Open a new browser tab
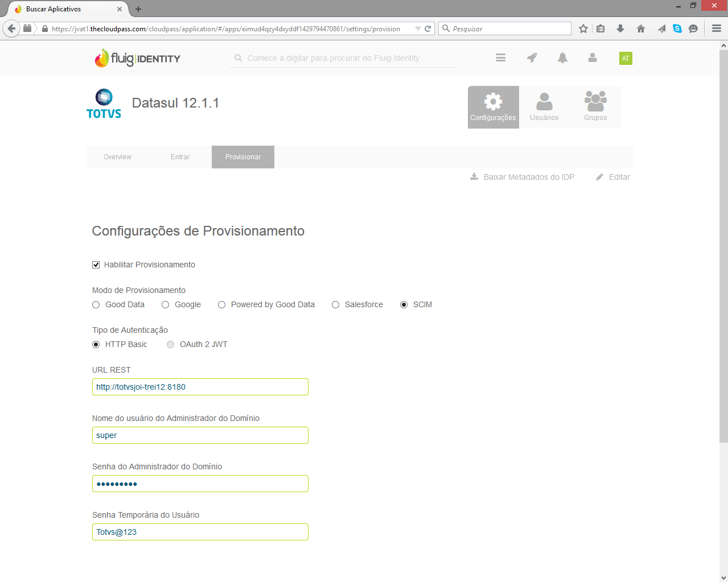Screen dimensions: 728x582 (138, 9)
